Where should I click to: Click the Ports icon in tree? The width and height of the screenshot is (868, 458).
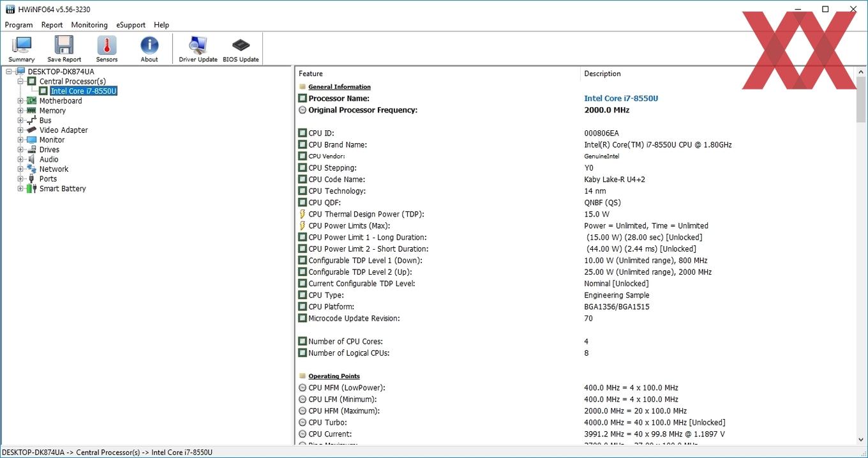coord(31,179)
